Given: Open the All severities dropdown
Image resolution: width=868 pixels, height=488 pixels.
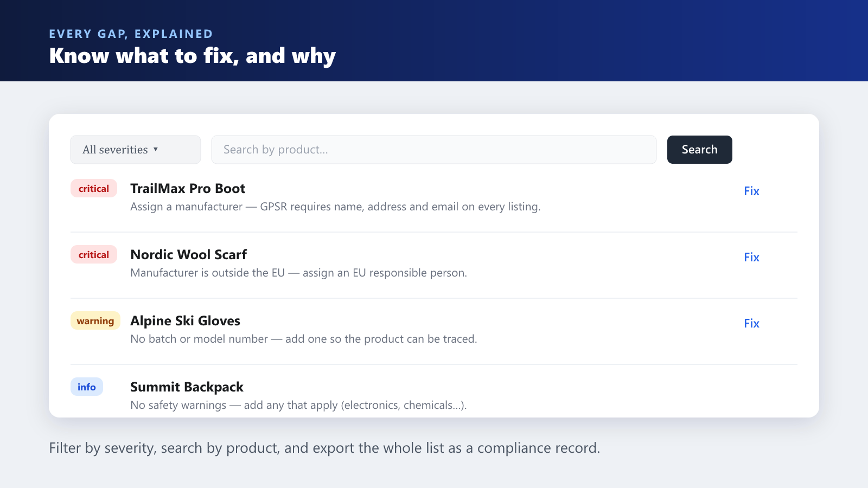Looking at the screenshot, I should (136, 150).
